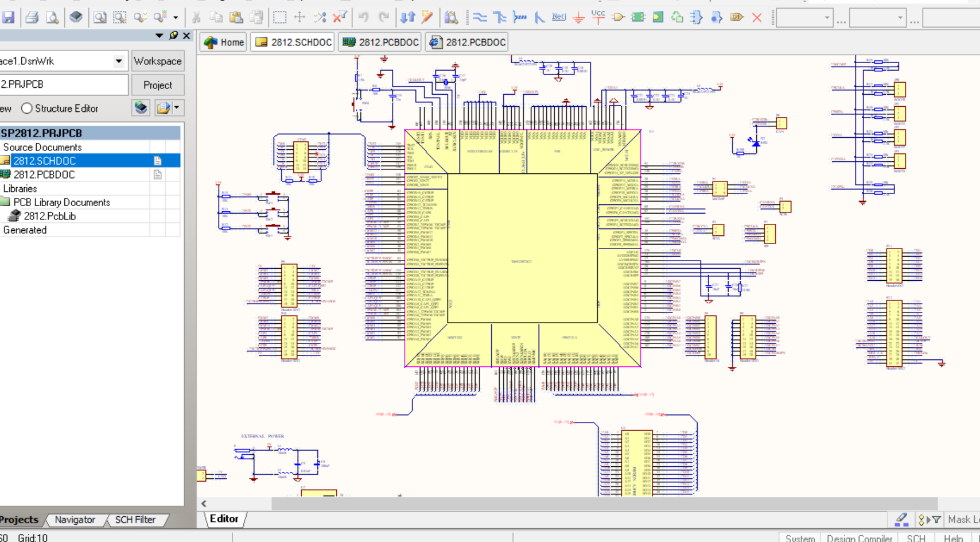Click the Print icon in toolbar
The image size is (980, 542).
32,17
